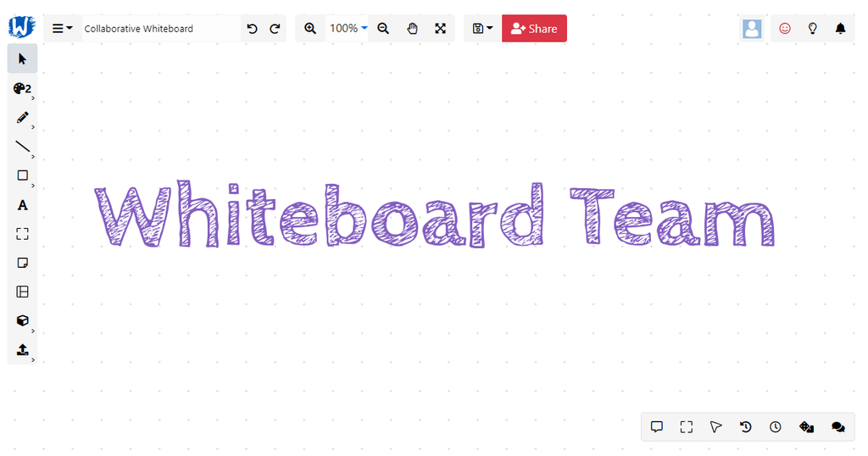Select the line tool
Screen dimensions: 868x456
tap(22, 147)
